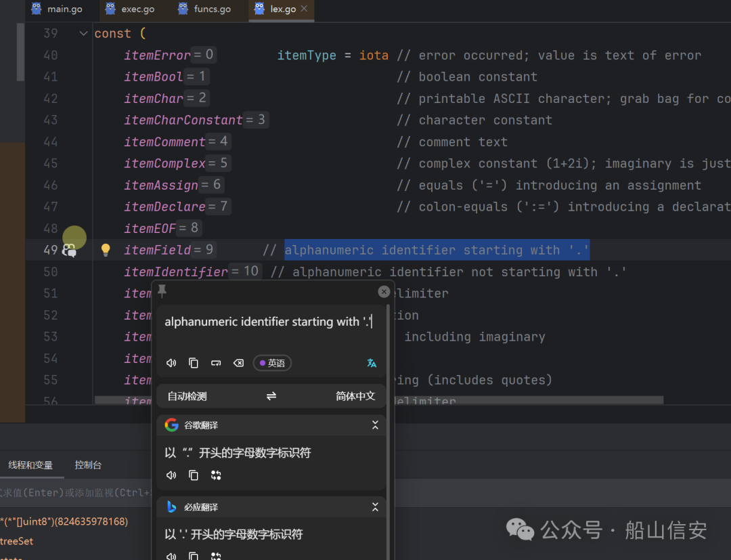Click the itemEOF identifier on line 48
Image resolution: width=731 pixels, height=560 pixels.
(150, 229)
